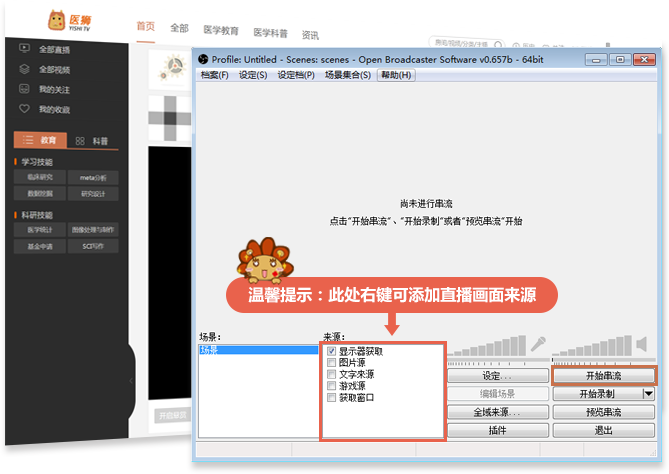Click the OBS logo icon in title bar

203,59
